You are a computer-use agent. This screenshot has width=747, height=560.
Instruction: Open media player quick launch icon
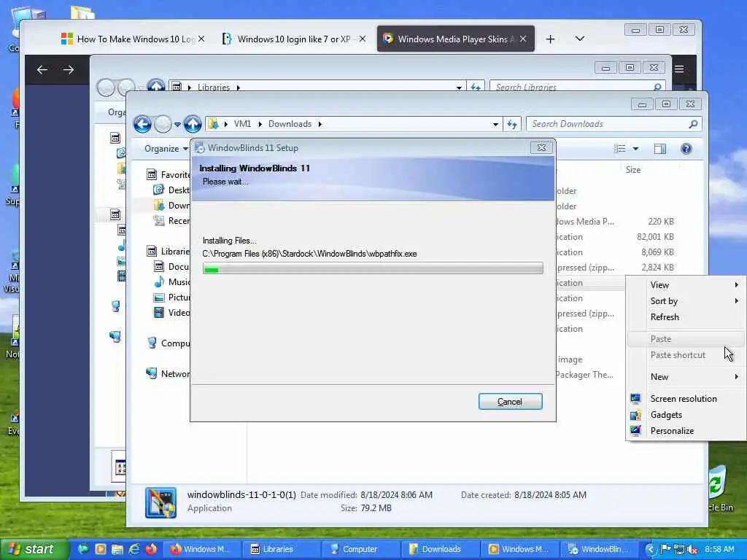click(x=101, y=549)
